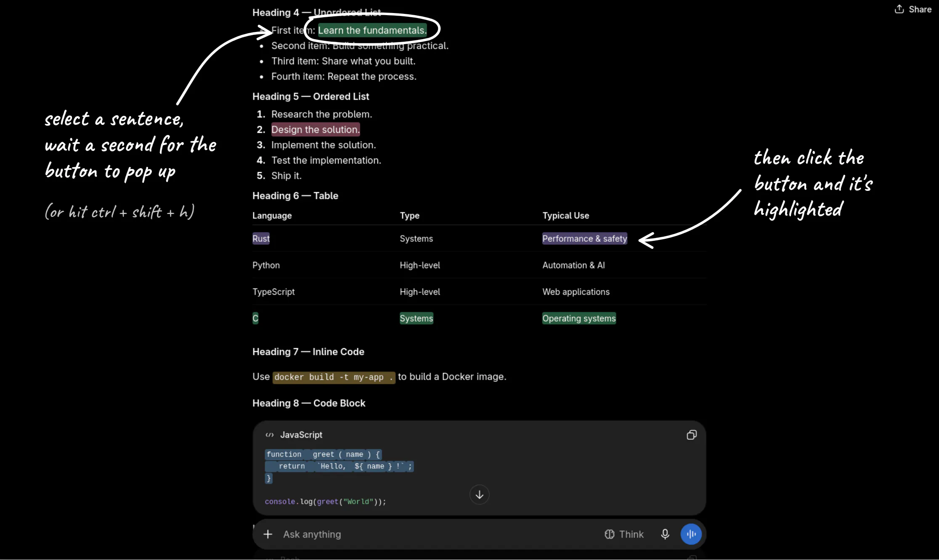The image size is (939, 560).
Task: Click the highlighted 'Learn the fundamentals.' text
Action: point(372,30)
